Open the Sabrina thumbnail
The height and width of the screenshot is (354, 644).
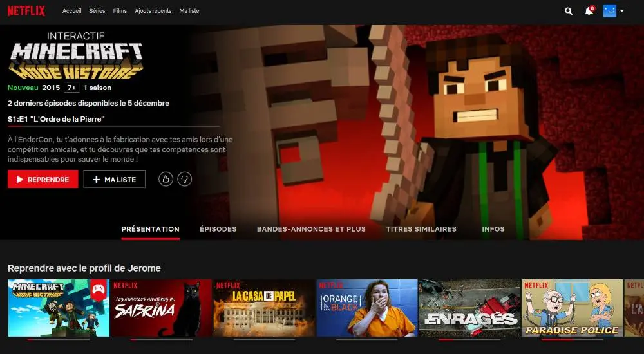(161, 308)
